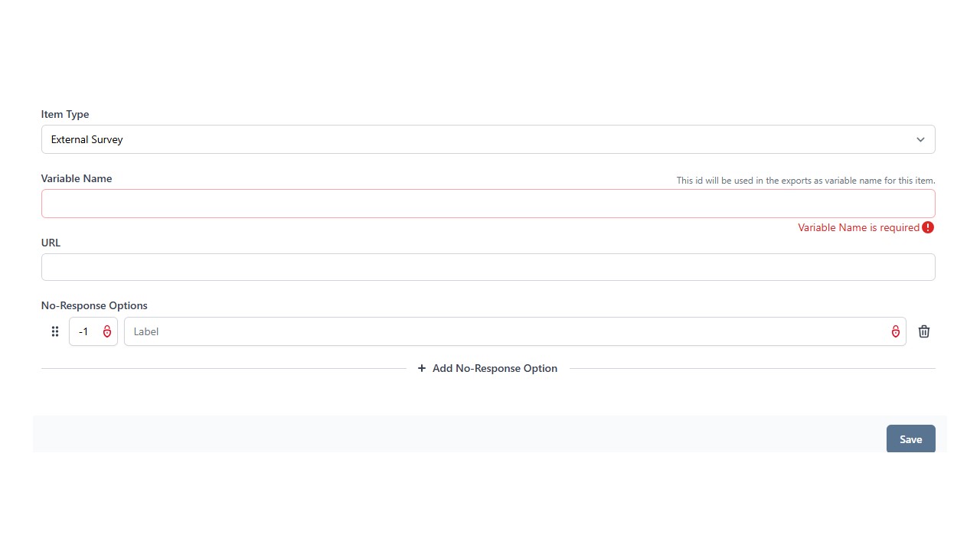The width and height of the screenshot is (980, 551).
Task: Click Add No-Response Option text
Action: click(495, 368)
